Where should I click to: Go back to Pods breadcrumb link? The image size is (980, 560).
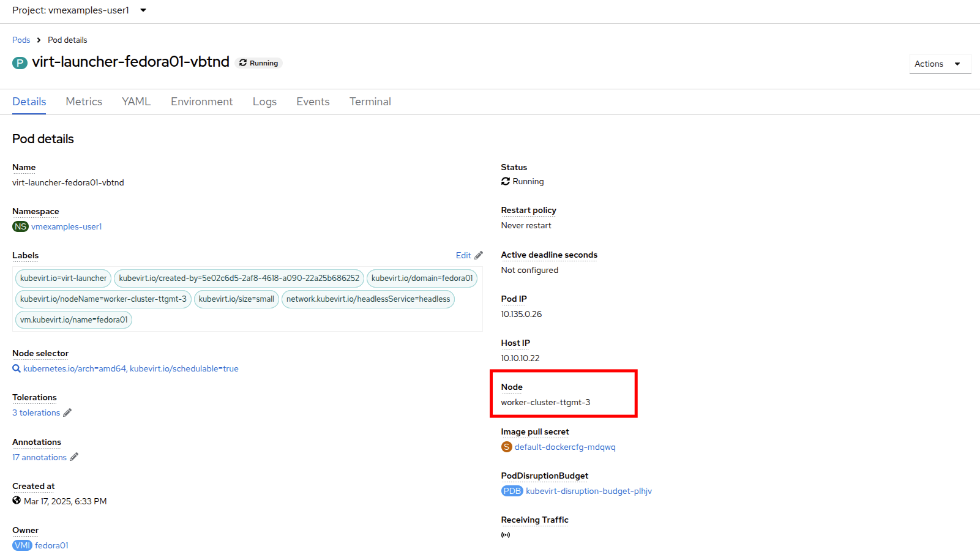tap(21, 40)
